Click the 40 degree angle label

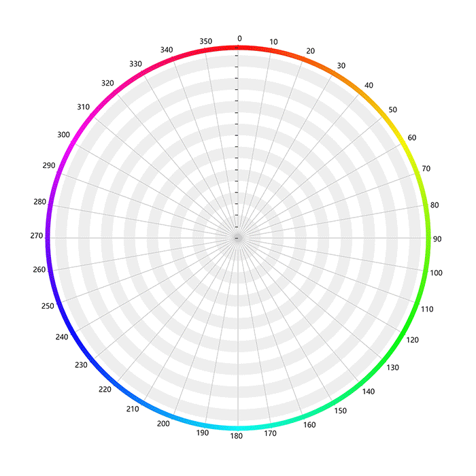tap(369, 86)
